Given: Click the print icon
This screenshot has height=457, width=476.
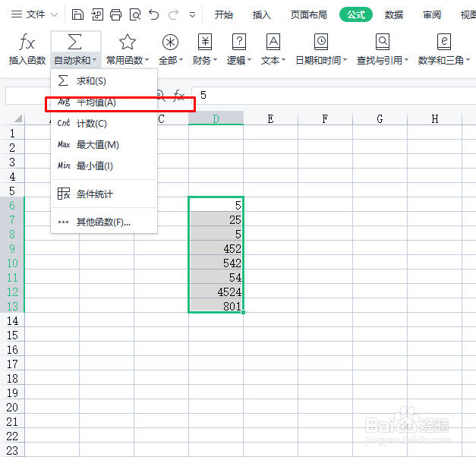Looking at the screenshot, I should coord(115,14).
